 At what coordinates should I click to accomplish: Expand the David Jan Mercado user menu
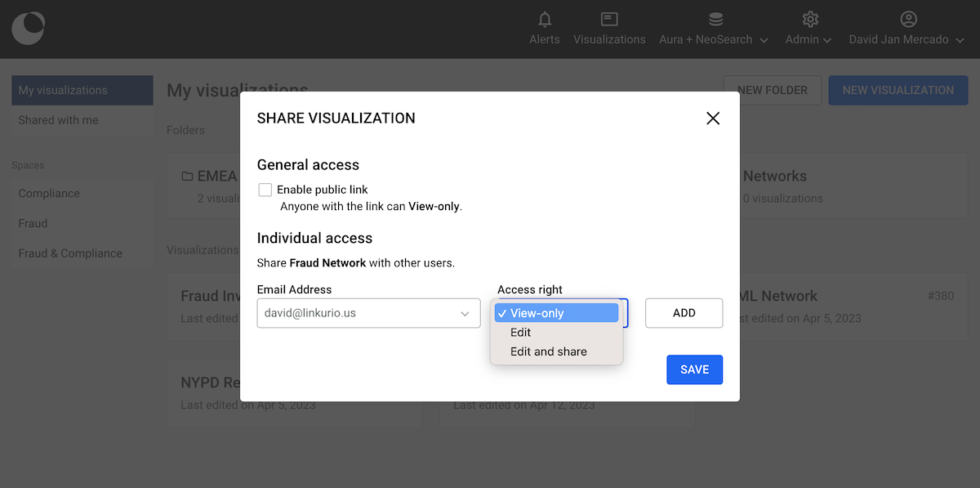pyautogui.click(x=959, y=40)
